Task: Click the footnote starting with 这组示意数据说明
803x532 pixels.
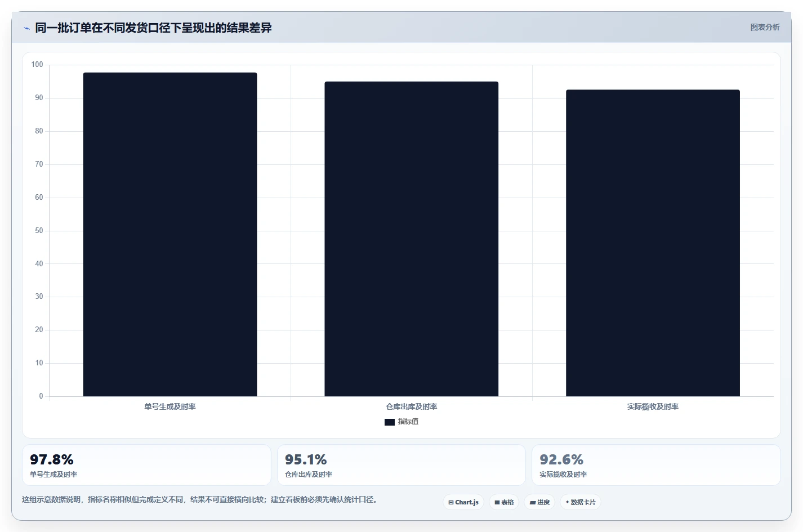Action: pyautogui.click(x=199, y=499)
